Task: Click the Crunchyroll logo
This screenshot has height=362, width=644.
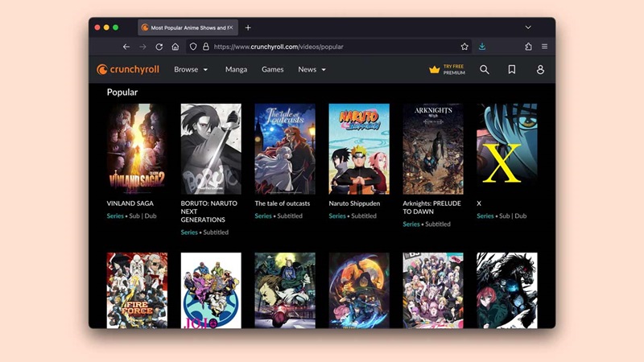Action: point(129,70)
